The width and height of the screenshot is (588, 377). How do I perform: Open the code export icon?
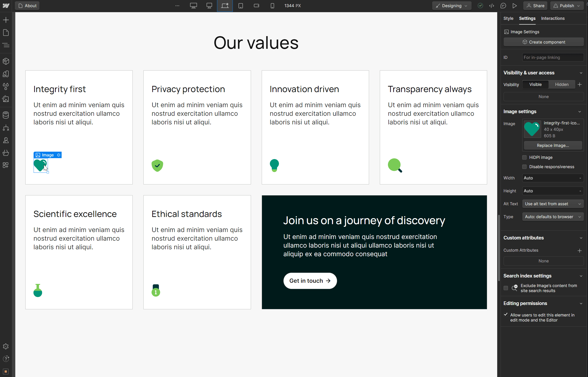[492, 6]
